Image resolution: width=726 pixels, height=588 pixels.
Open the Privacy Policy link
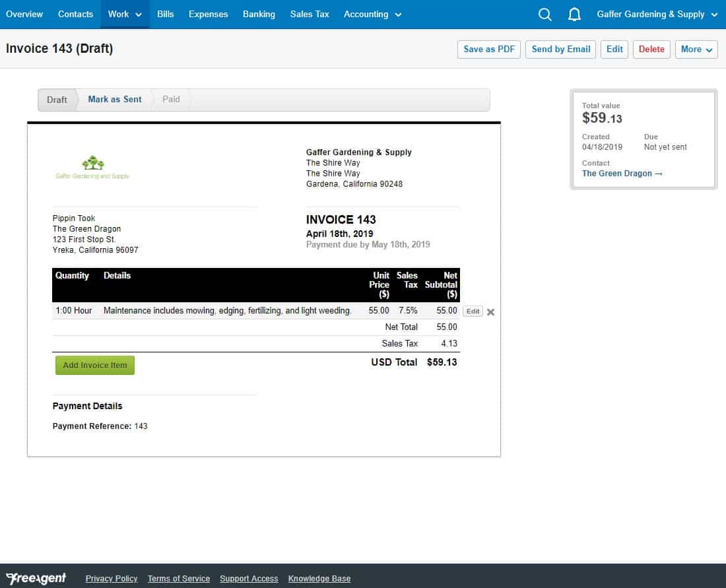pyautogui.click(x=112, y=579)
